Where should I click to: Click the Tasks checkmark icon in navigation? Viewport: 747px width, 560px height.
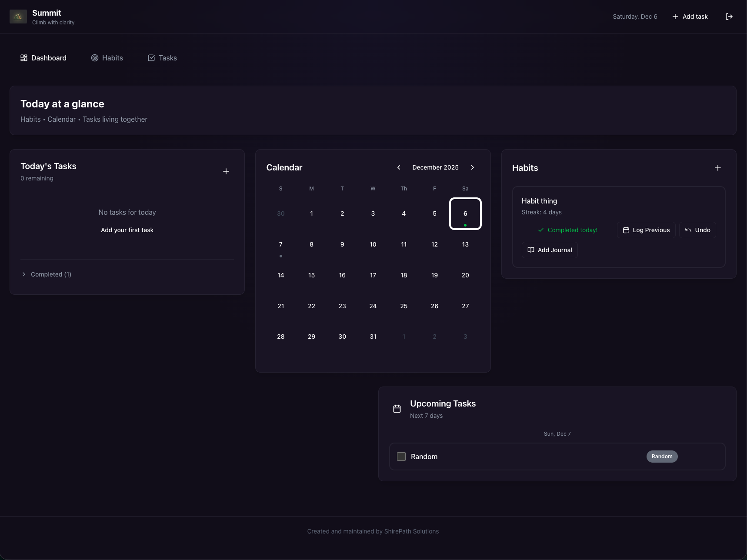coord(151,57)
